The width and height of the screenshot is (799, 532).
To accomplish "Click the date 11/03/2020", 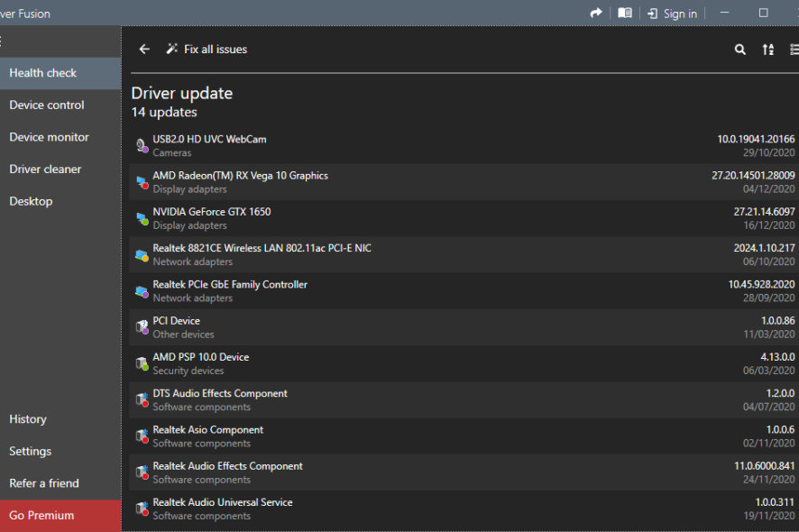I will 768,335.
